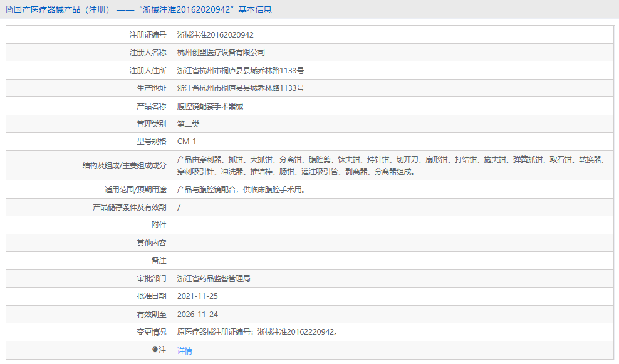Select the 型号规格 value CM-1
This screenshot has width=619, height=364.
coord(187,142)
